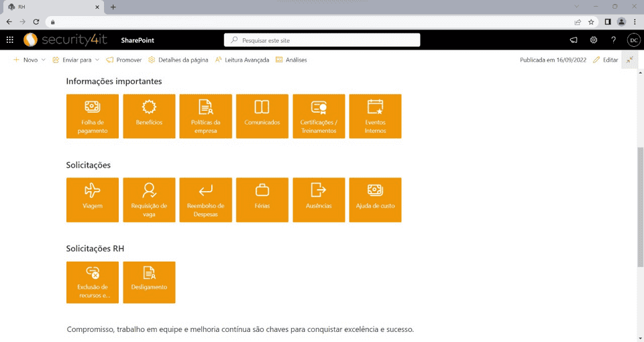Click the Editar page button
Viewport: 644px width, 342px height.
pyautogui.click(x=606, y=60)
